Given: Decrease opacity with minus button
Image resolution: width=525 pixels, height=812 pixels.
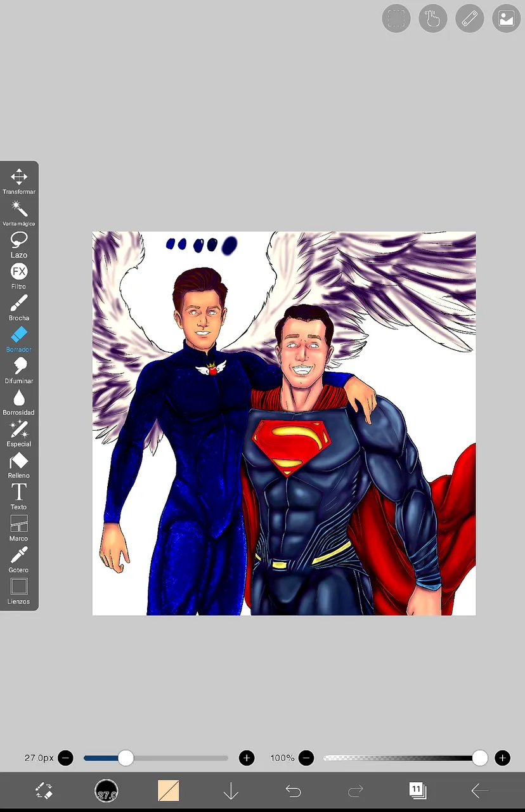Looking at the screenshot, I should coord(306,758).
